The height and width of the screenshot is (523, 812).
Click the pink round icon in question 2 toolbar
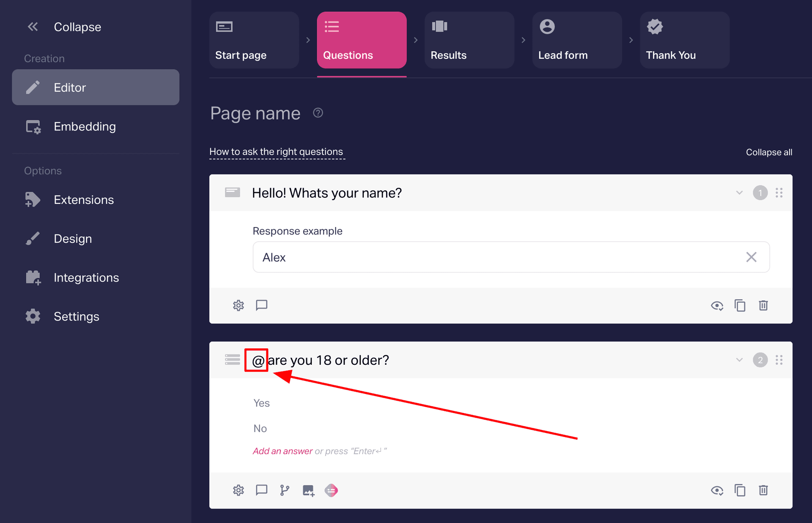331,490
